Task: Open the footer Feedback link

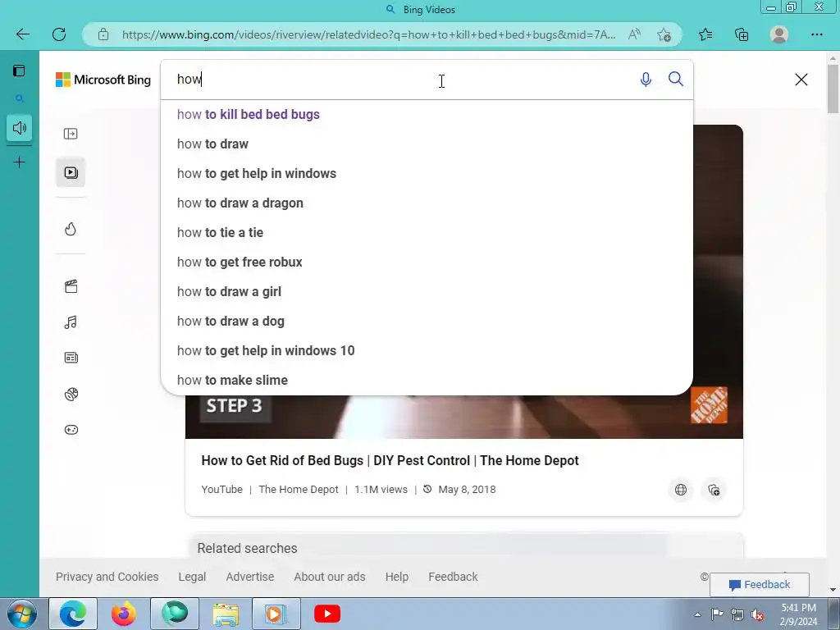Action: click(x=453, y=577)
